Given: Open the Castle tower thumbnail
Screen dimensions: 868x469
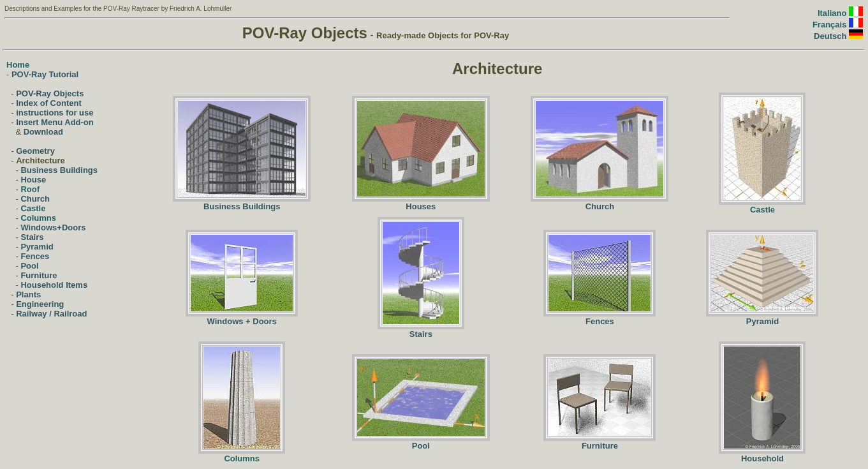Looking at the screenshot, I should click(x=761, y=149).
